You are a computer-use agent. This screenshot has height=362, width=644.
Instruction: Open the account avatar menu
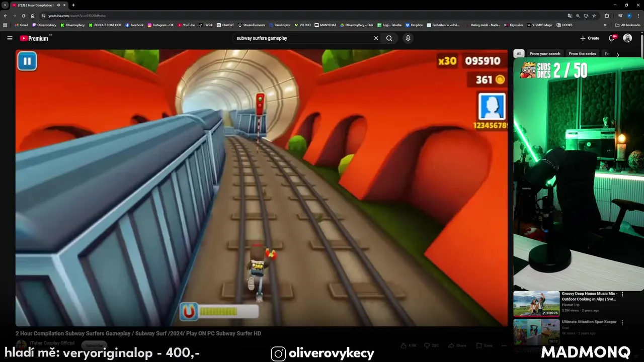click(627, 38)
